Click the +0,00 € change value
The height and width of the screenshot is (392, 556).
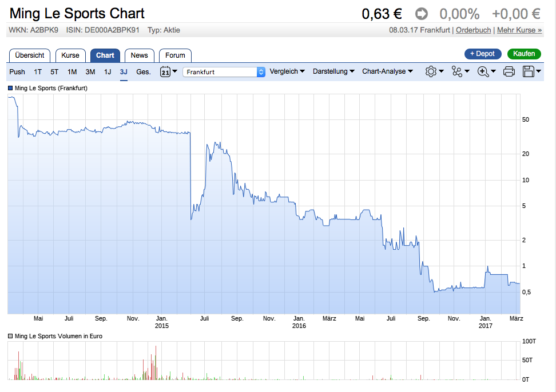(516, 14)
